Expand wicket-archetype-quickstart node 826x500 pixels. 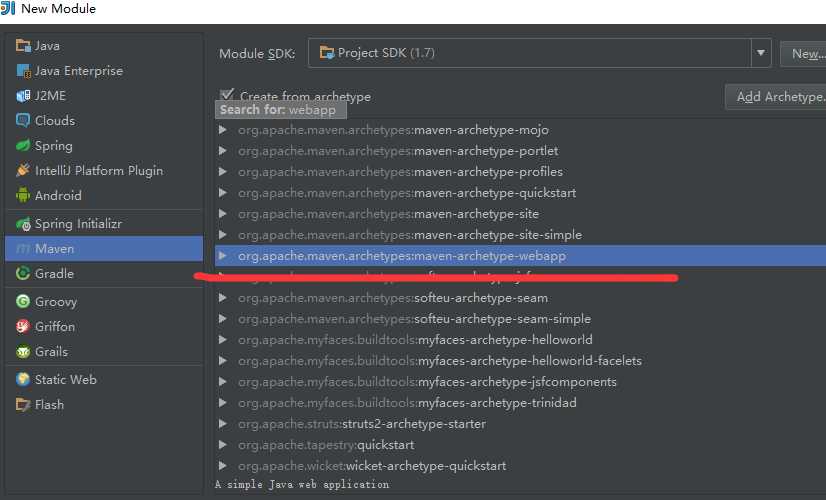click(223, 466)
